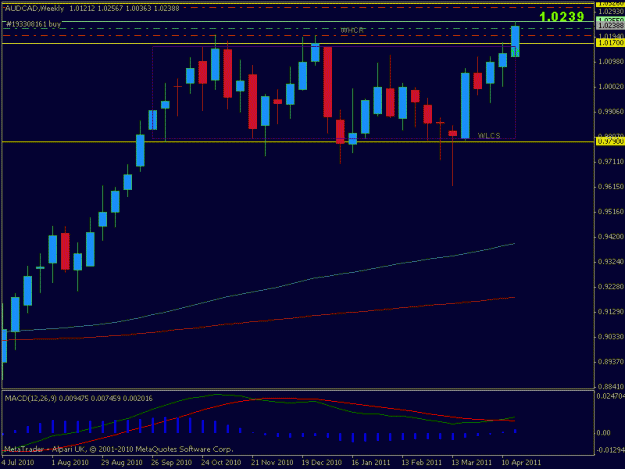Screen dimensions: 625x469
Task: Select the latest blue weekly candle at 1.0239
Action: [x=515, y=41]
